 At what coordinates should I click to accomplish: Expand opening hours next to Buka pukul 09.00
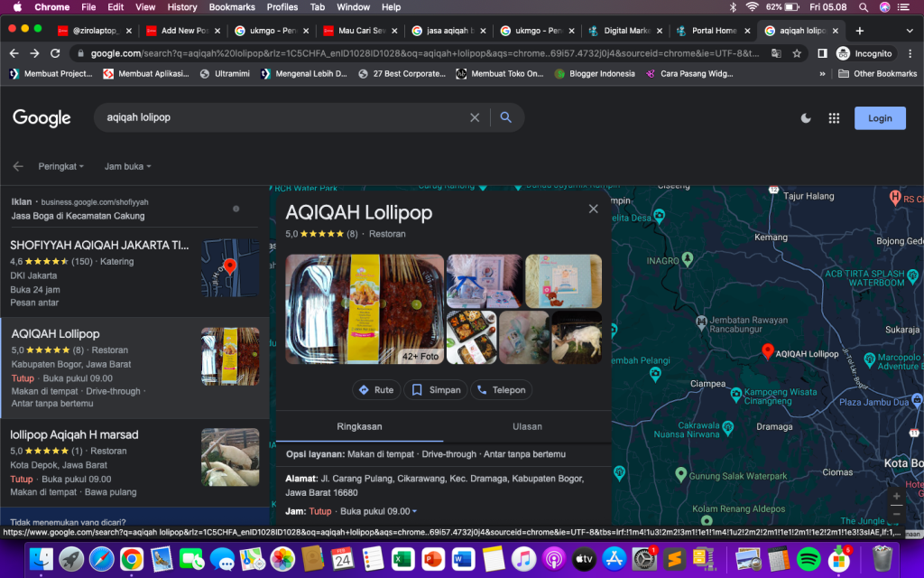414,512
